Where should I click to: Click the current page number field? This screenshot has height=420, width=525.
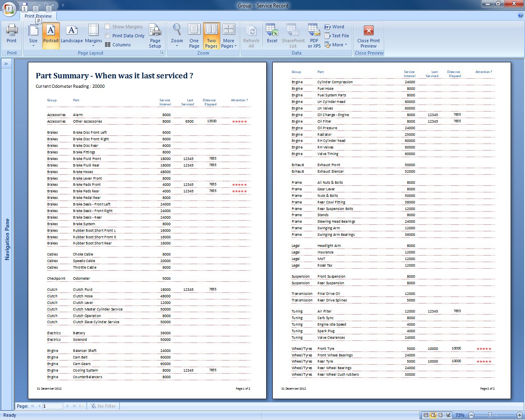[x=52, y=406]
